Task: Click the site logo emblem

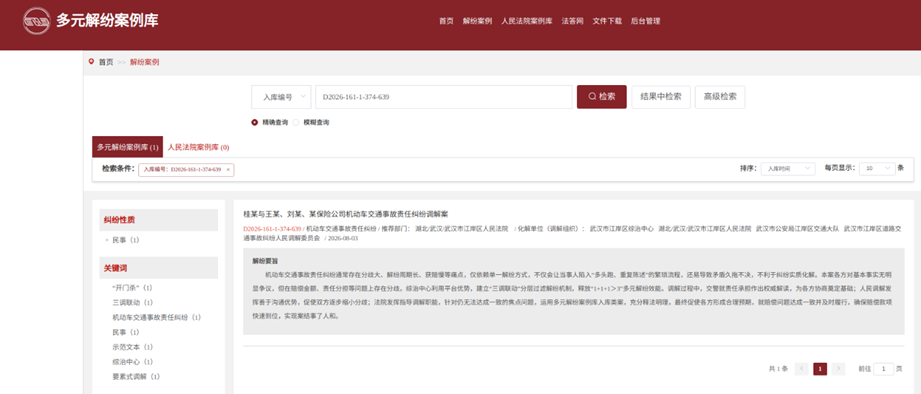Action: point(36,22)
